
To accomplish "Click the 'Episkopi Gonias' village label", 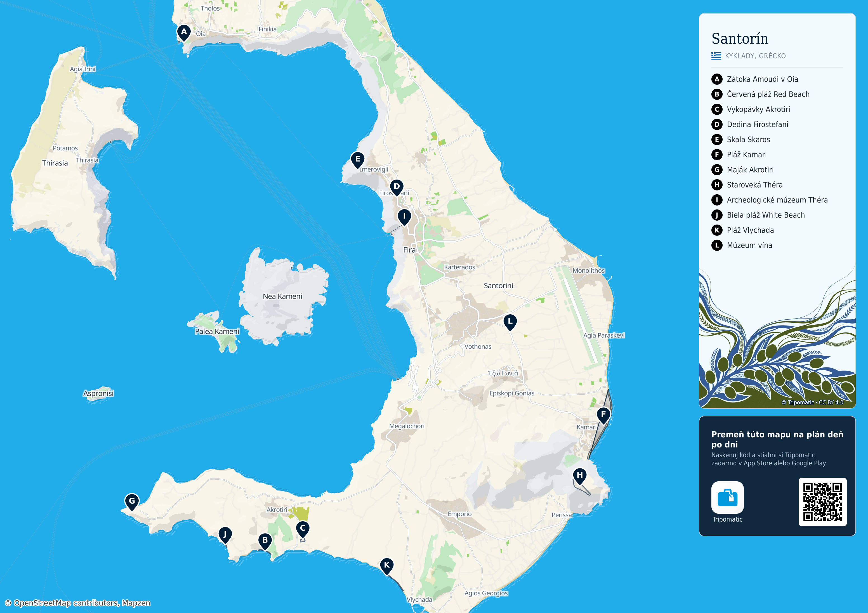I will pos(512,393).
